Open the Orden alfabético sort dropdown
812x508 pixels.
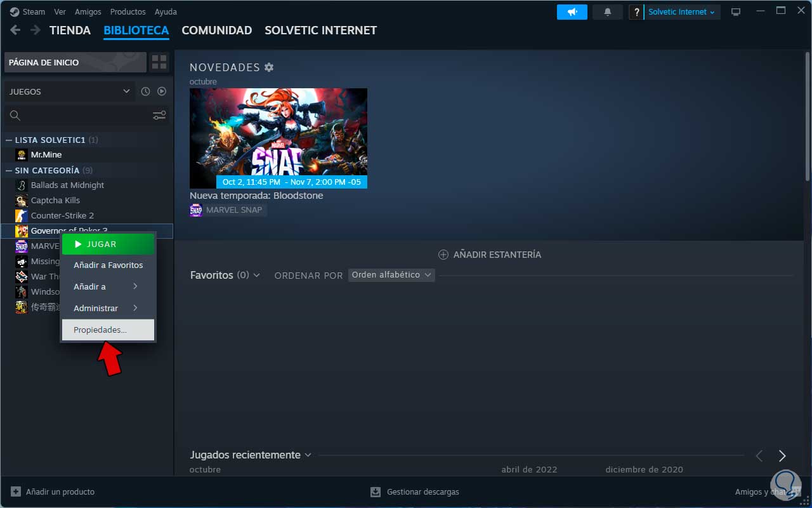tap(391, 275)
